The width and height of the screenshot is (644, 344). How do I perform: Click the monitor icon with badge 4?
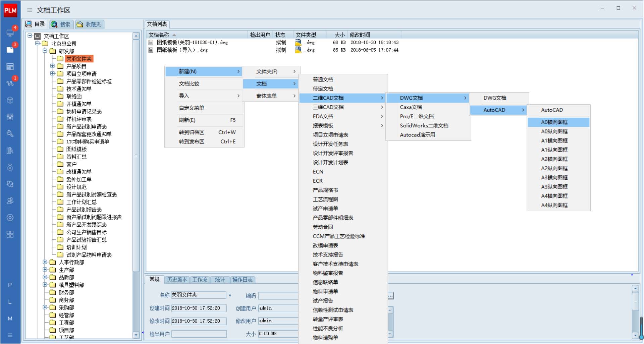point(10,33)
